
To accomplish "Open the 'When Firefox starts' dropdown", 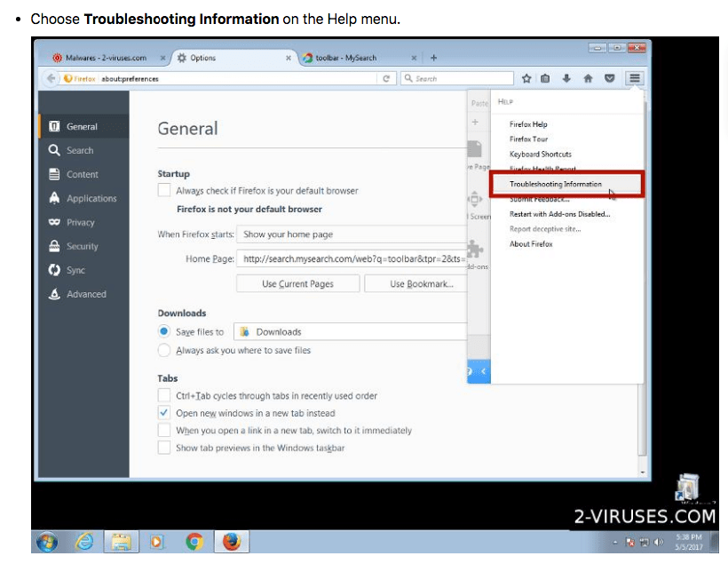I will tap(352, 234).
